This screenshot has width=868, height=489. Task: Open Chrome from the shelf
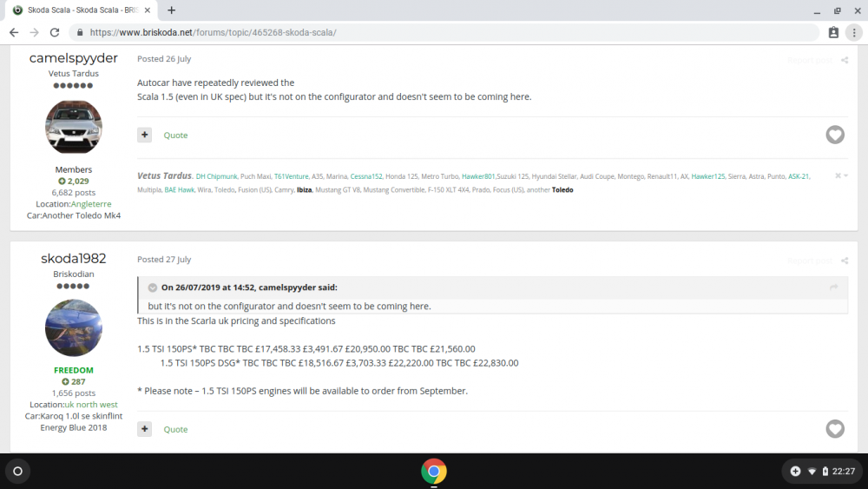pyautogui.click(x=433, y=472)
